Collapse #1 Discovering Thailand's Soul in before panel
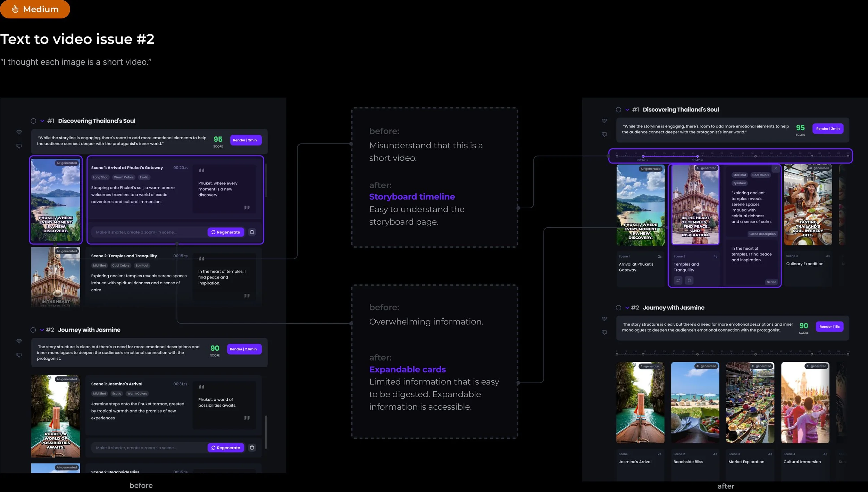Viewport: 868px width, 492px height. tap(42, 121)
